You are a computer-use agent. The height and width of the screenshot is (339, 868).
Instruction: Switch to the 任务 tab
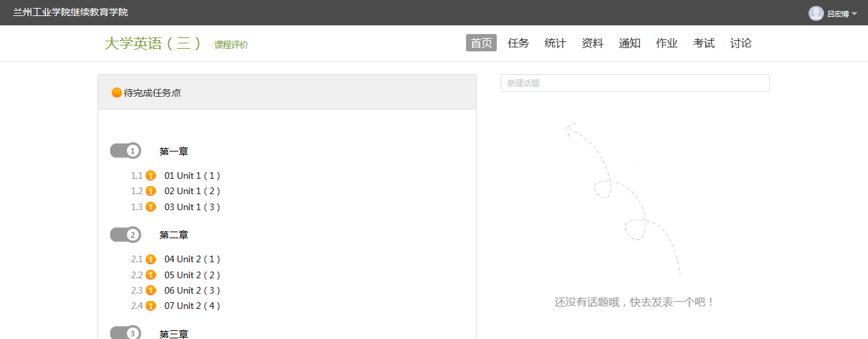pyautogui.click(x=518, y=43)
